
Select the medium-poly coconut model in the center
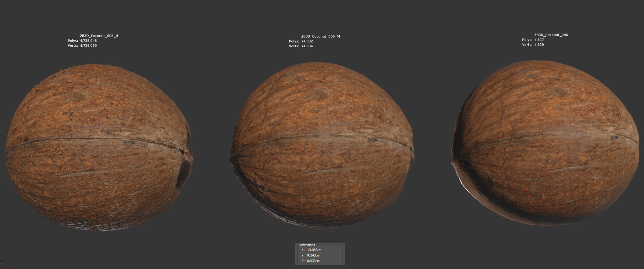(322, 145)
